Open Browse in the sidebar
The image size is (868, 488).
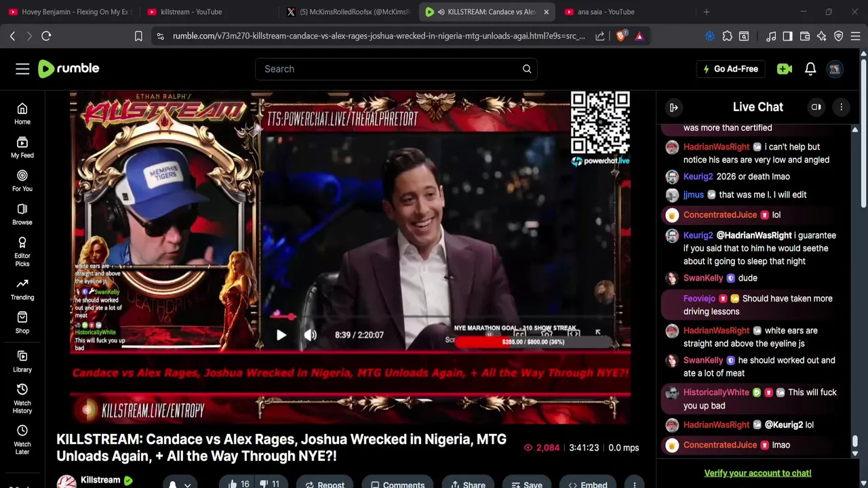pyautogui.click(x=22, y=214)
